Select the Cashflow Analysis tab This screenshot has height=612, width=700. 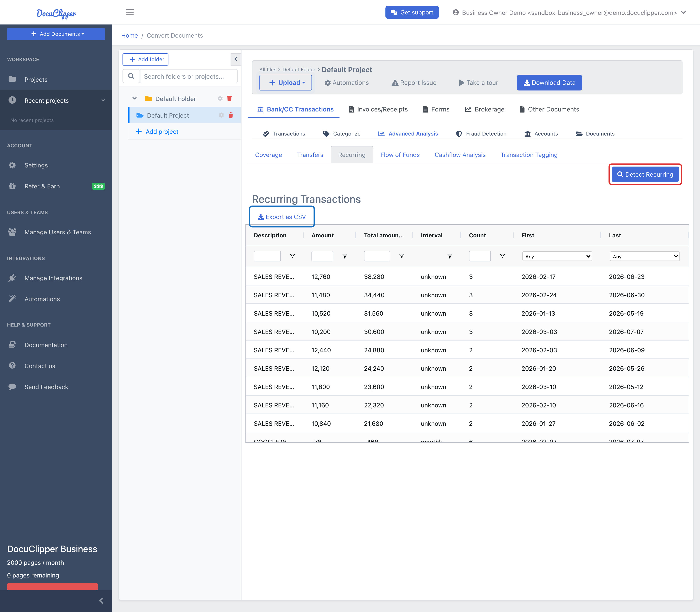tap(460, 155)
